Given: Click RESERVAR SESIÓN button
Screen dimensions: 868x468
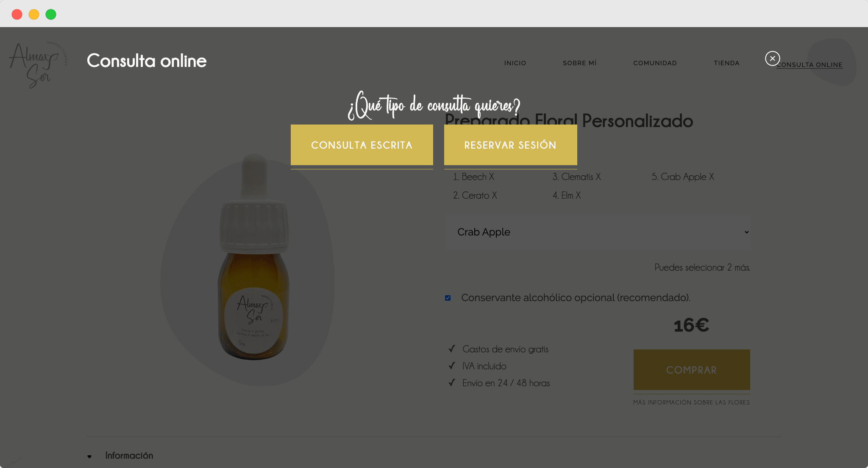Looking at the screenshot, I should (510, 145).
